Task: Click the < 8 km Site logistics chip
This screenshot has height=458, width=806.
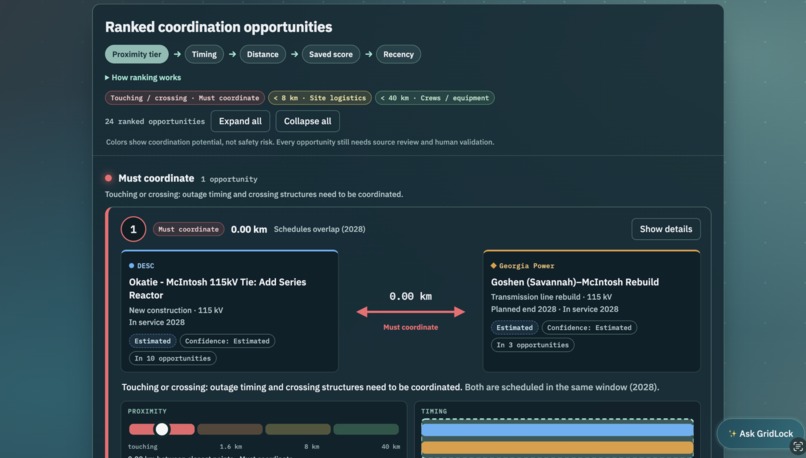Action: pyautogui.click(x=319, y=98)
